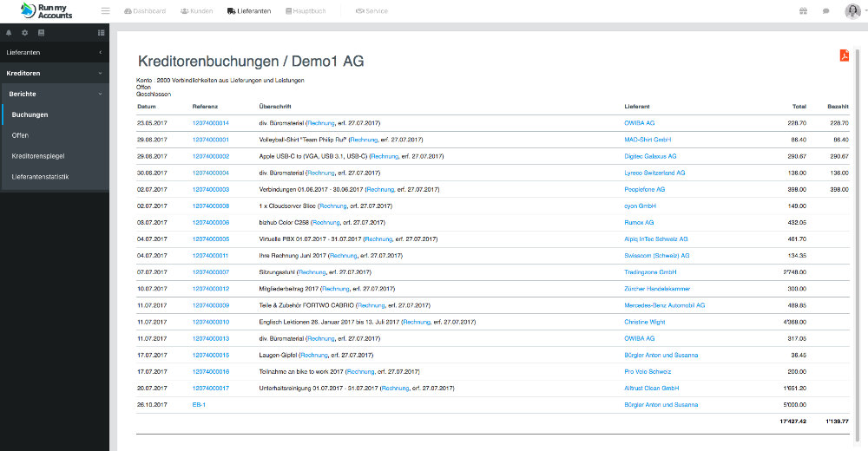Open supplier Christine Wight
This screenshot has width=868, height=451.
pyautogui.click(x=645, y=322)
